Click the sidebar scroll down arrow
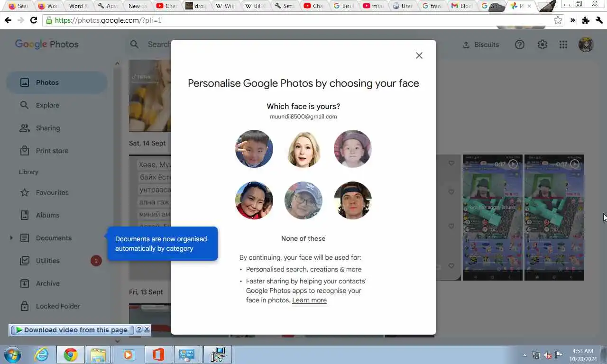Viewport: 607px width, 364px height. coord(117,341)
